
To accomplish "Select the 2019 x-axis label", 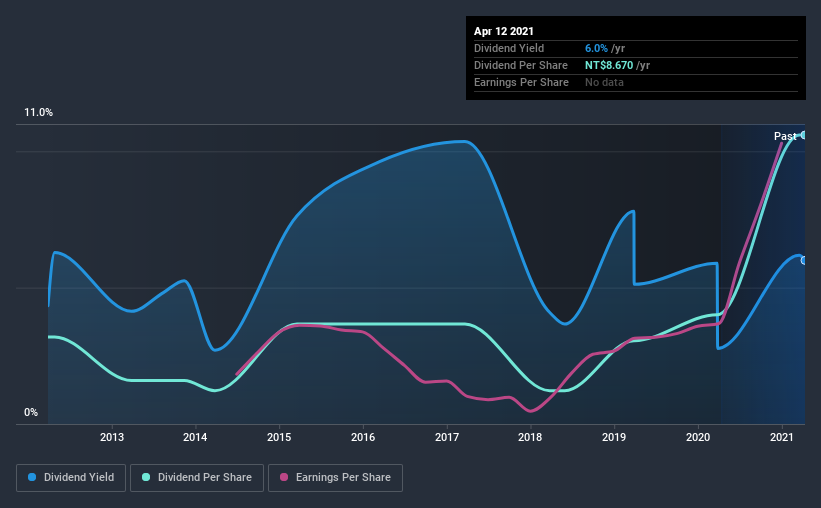I will point(614,437).
